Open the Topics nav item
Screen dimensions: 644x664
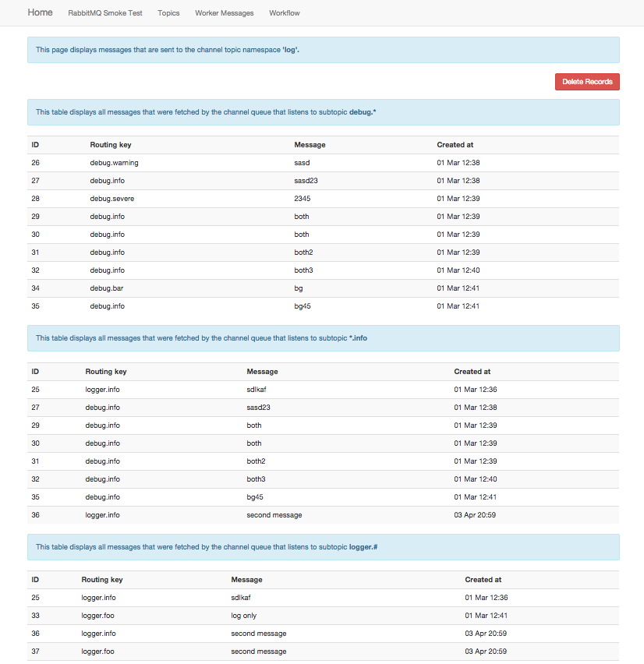point(168,13)
